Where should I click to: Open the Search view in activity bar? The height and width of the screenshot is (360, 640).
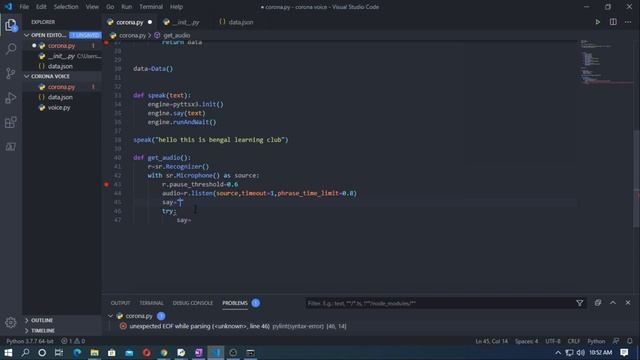pos(11,49)
